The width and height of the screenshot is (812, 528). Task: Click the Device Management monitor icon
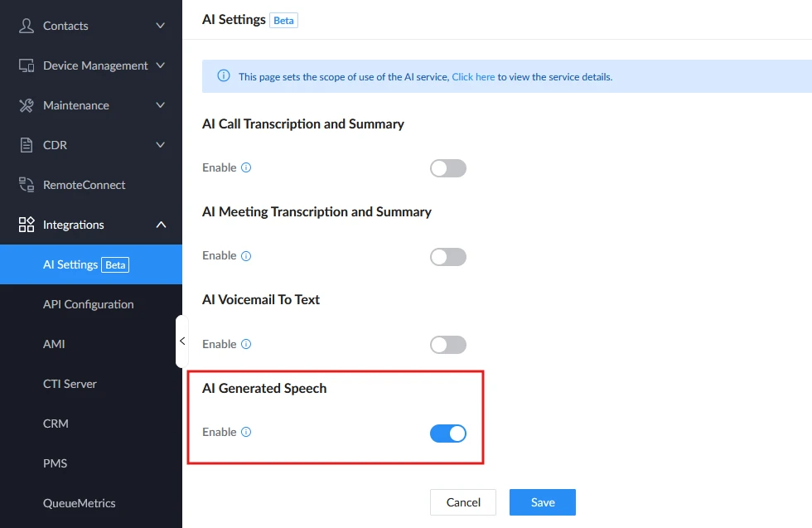tap(26, 65)
